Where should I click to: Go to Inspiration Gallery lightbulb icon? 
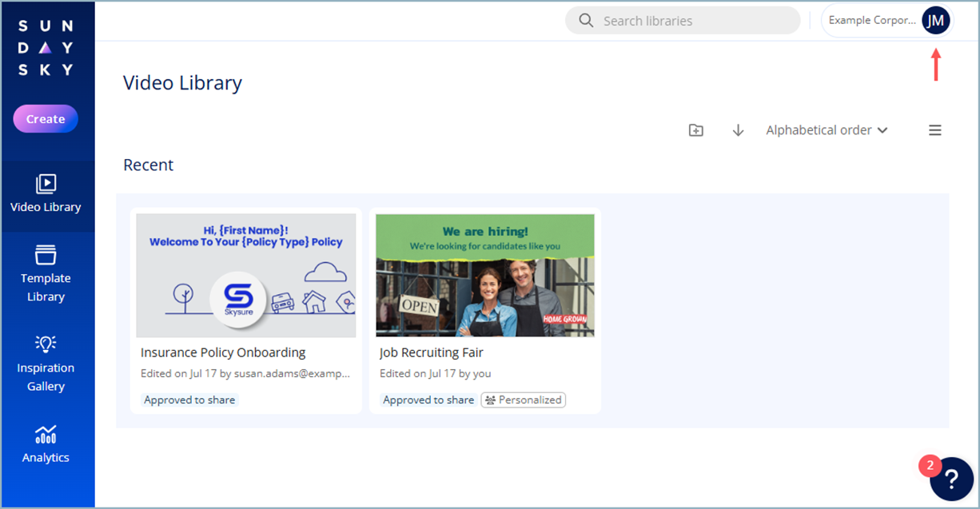point(46,344)
